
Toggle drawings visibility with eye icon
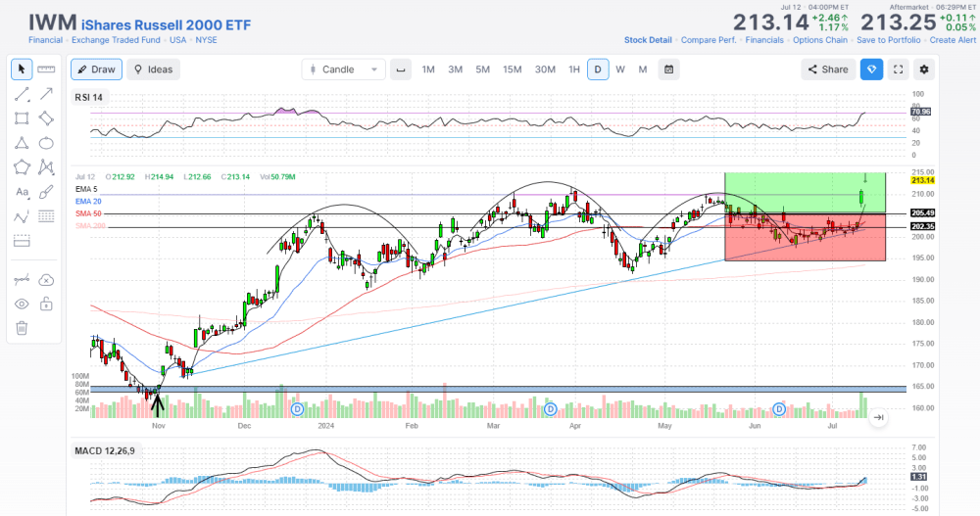pyautogui.click(x=22, y=304)
